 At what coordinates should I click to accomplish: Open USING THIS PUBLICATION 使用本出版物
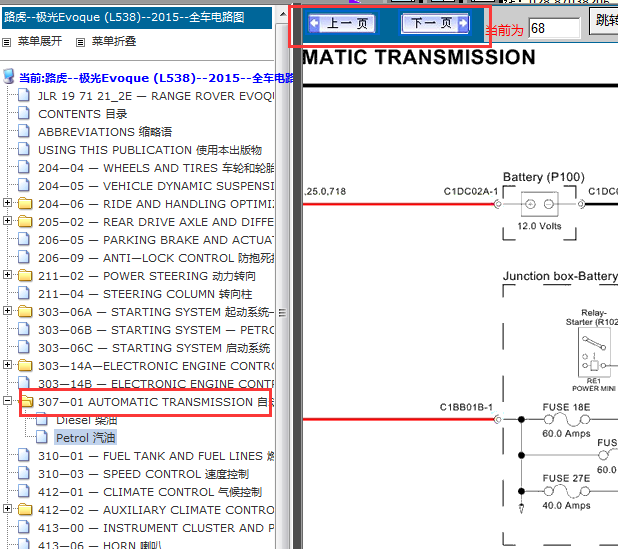[150, 150]
